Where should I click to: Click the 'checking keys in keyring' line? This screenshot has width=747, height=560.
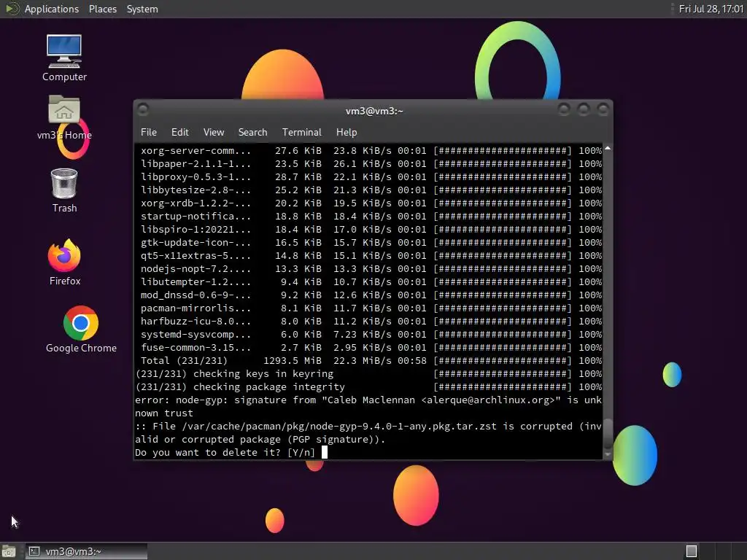(368, 374)
